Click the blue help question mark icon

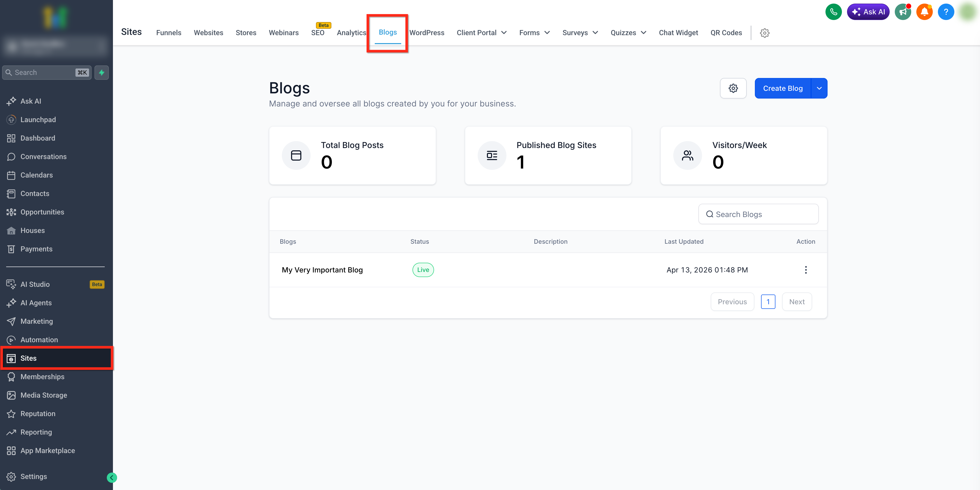click(x=946, y=12)
